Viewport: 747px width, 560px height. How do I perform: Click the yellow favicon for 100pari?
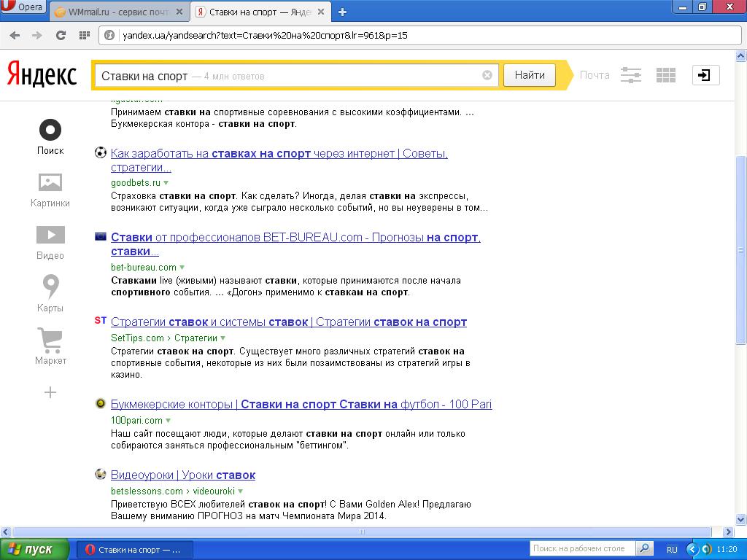pyautogui.click(x=101, y=403)
